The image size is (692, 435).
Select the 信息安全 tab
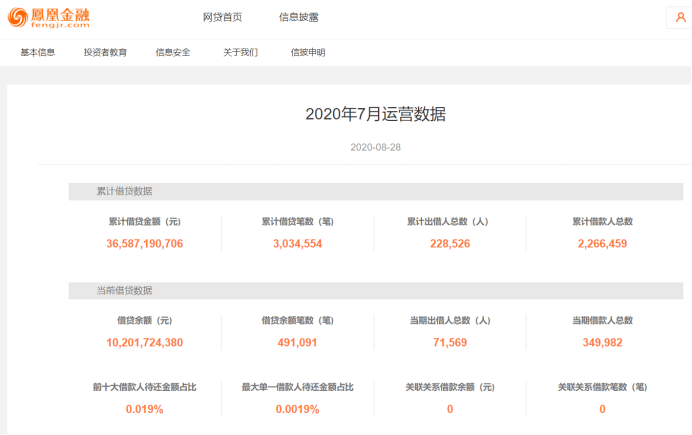pos(173,53)
